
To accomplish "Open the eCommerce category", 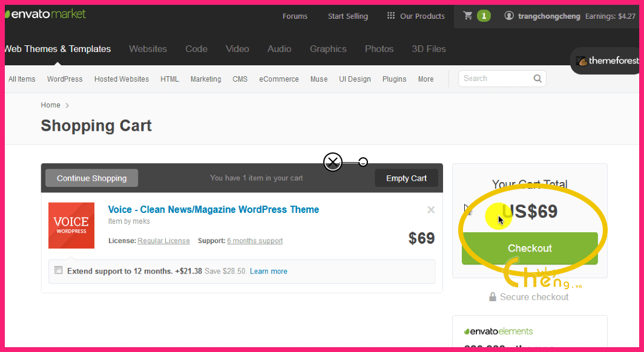I will point(279,79).
